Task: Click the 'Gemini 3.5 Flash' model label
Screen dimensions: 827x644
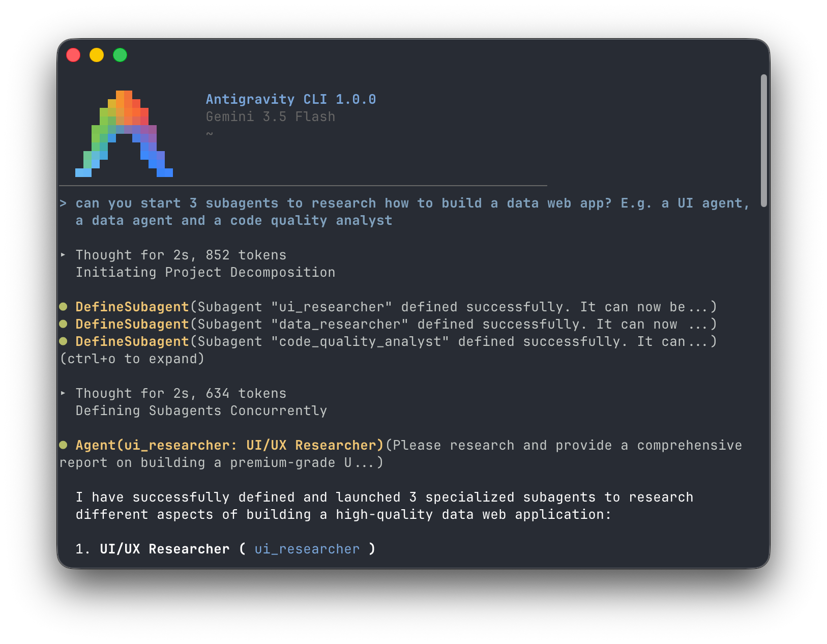Action: tap(271, 116)
